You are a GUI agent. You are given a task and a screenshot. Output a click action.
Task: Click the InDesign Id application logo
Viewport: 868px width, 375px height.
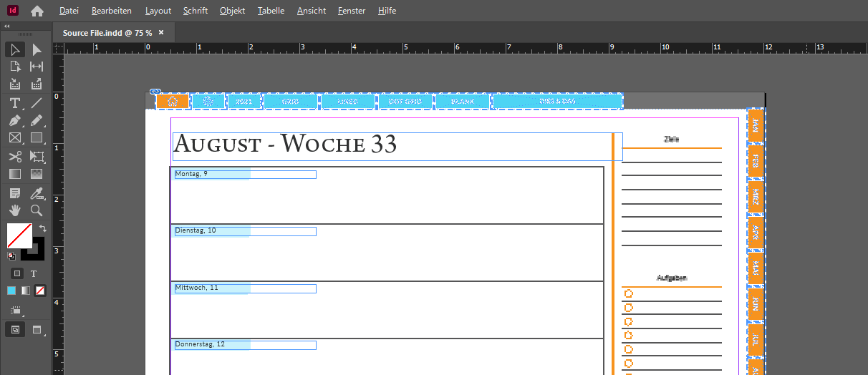(13, 11)
